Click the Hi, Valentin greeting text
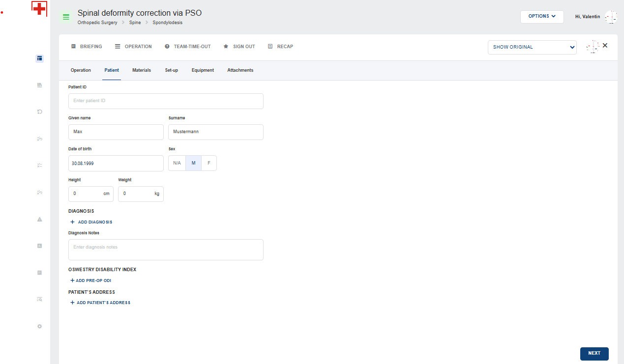624x364 pixels. [x=588, y=17]
